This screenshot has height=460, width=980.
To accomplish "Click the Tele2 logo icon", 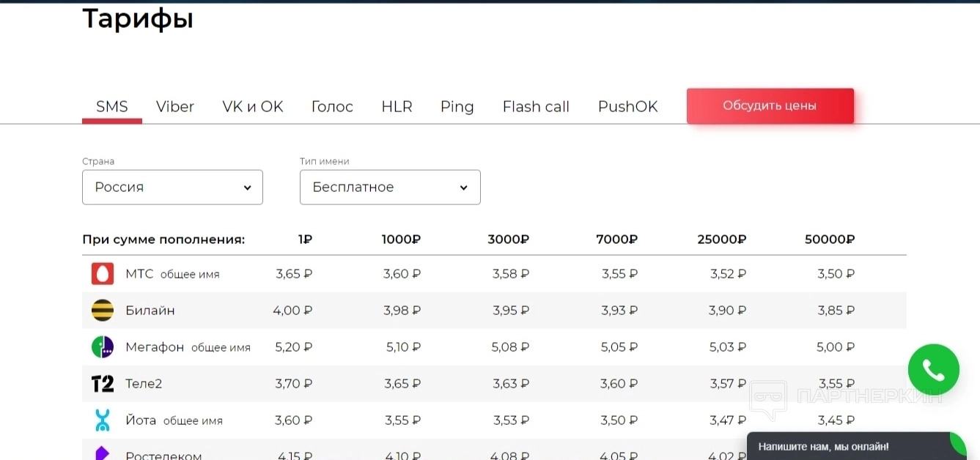I will pyautogui.click(x=103, y=384).
